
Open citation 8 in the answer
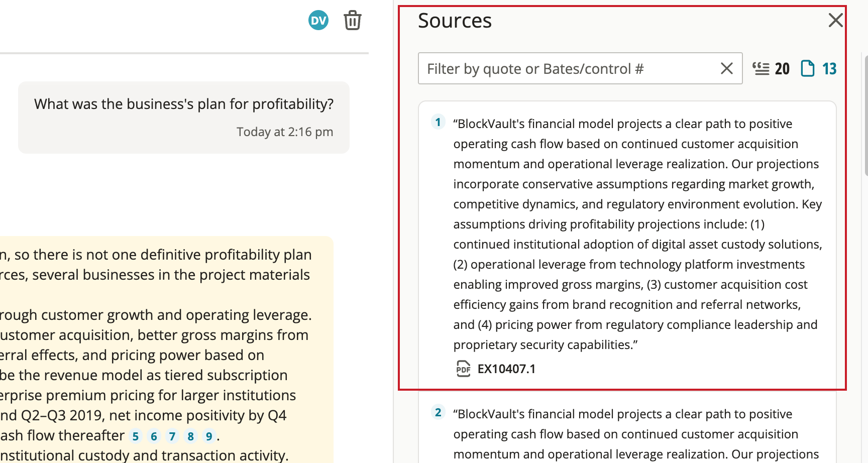[191, 436]
